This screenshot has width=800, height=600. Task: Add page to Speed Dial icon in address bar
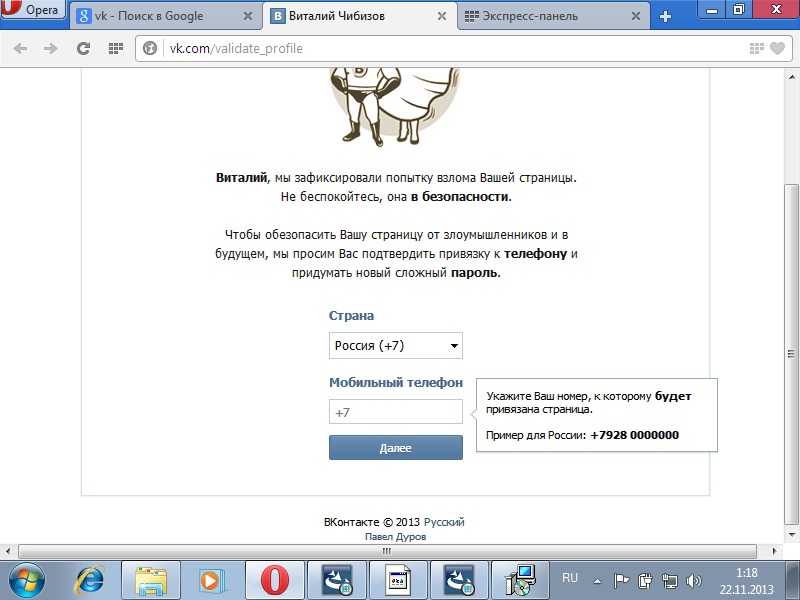tap(757, 48)
